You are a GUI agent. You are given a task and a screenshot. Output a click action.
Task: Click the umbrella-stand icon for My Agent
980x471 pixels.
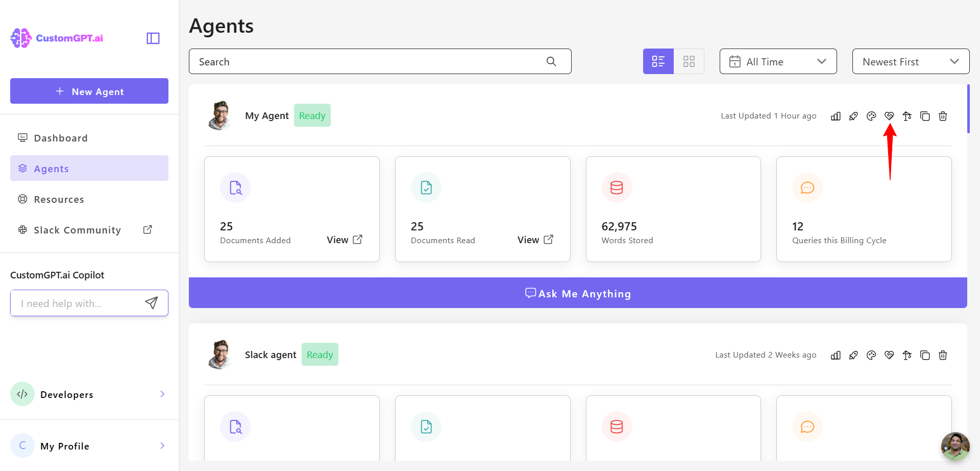point(907,116)
